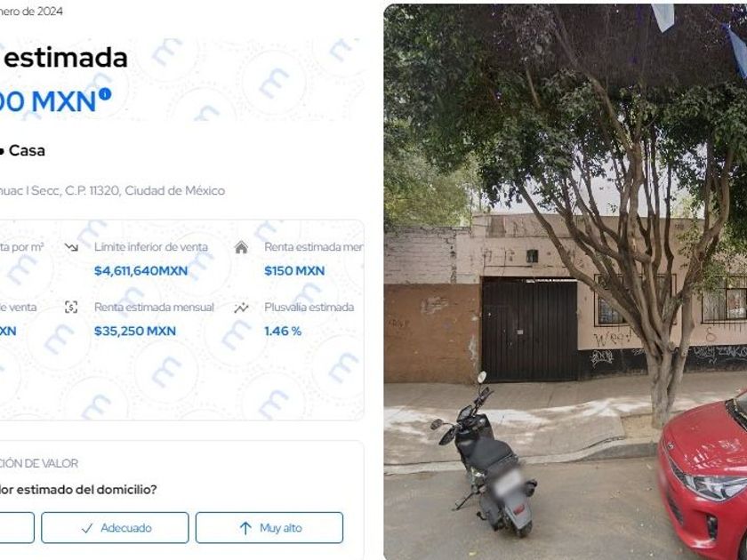Choose the Muy alto valuation option

coord(269,528)
